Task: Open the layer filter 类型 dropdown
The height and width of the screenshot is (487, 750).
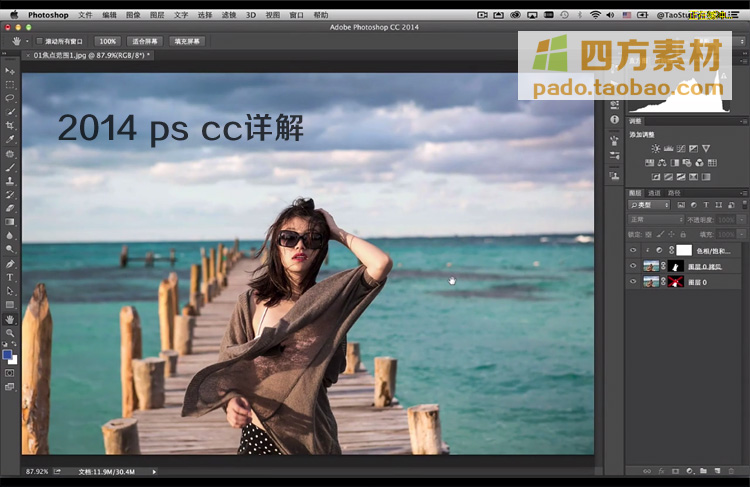Action: 650,205
